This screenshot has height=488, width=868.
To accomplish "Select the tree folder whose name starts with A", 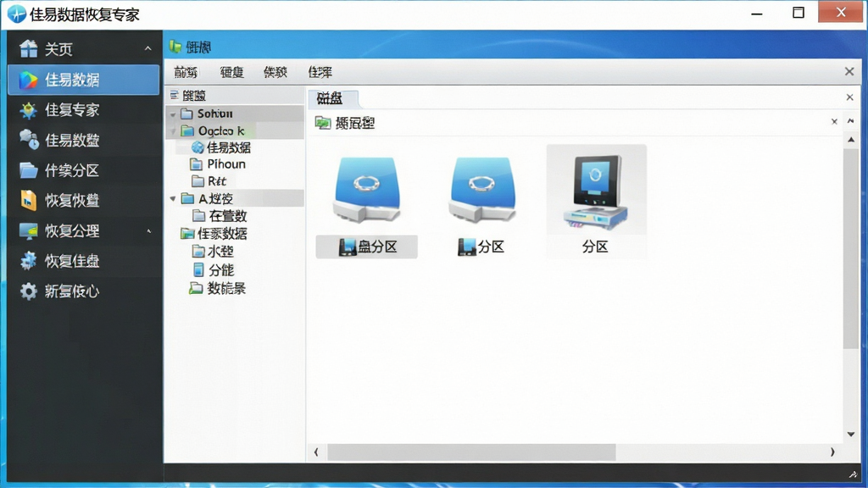I will click(207, 198).
